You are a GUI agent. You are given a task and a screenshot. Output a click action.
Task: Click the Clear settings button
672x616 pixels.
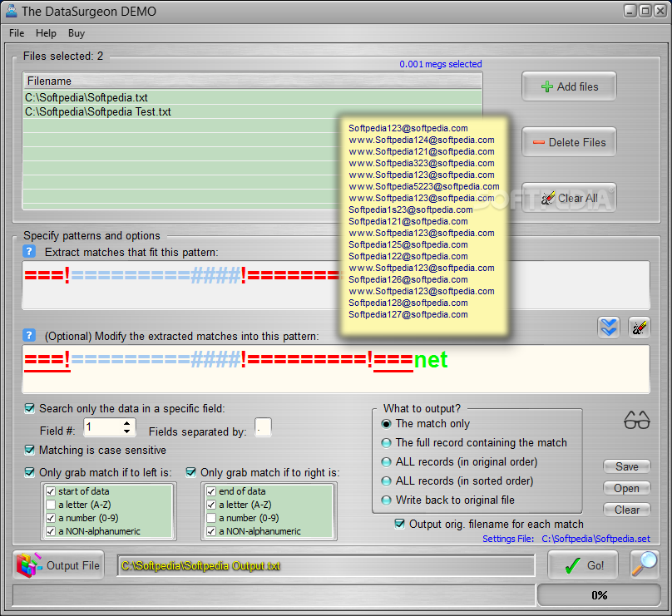pyautogui.click(x=626, y=510)
